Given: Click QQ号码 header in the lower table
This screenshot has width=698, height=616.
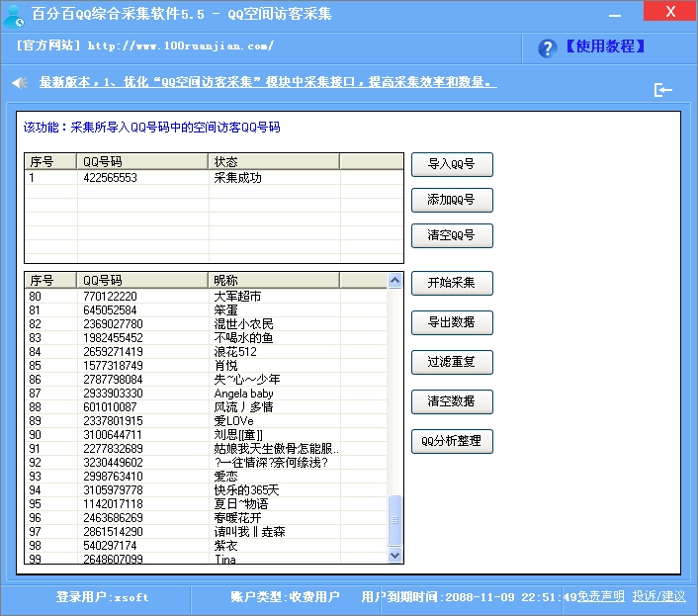Looking at the screenshot, I should 142,281.
